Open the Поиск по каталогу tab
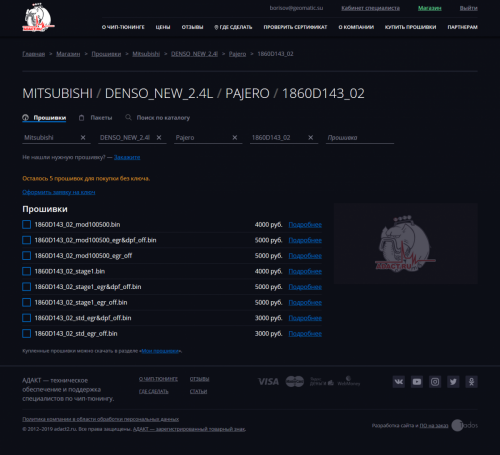 coord(158,118)
